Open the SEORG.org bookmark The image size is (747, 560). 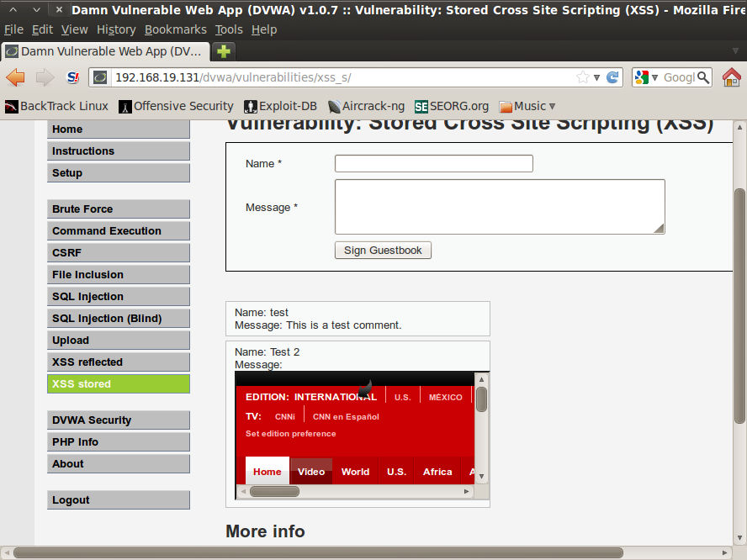(452, 106)
